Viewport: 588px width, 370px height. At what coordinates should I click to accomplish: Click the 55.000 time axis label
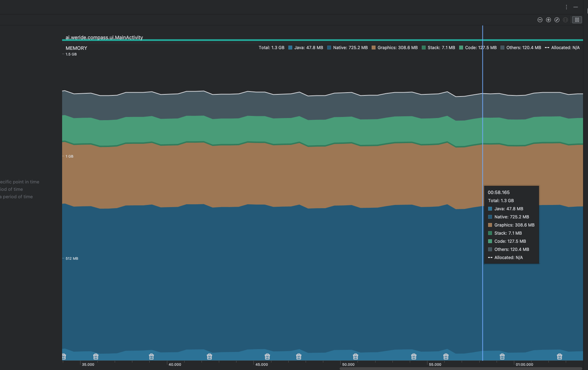pyautogui.click(x=435, y=364)
